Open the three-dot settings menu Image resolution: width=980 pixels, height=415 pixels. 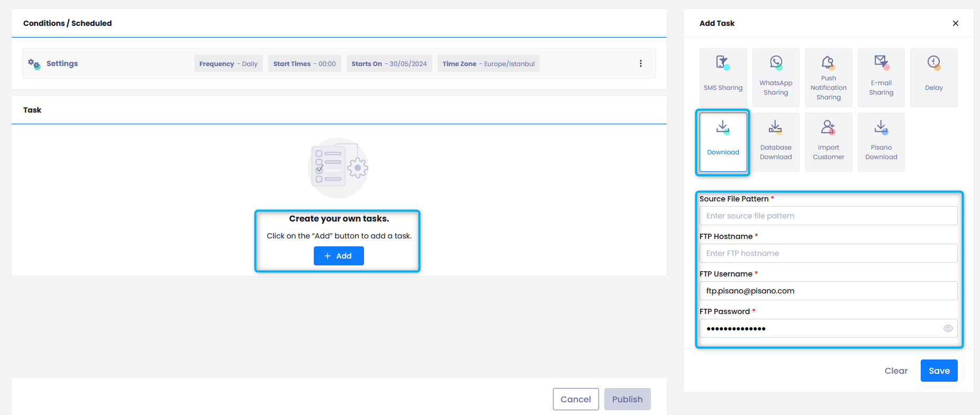640,63
